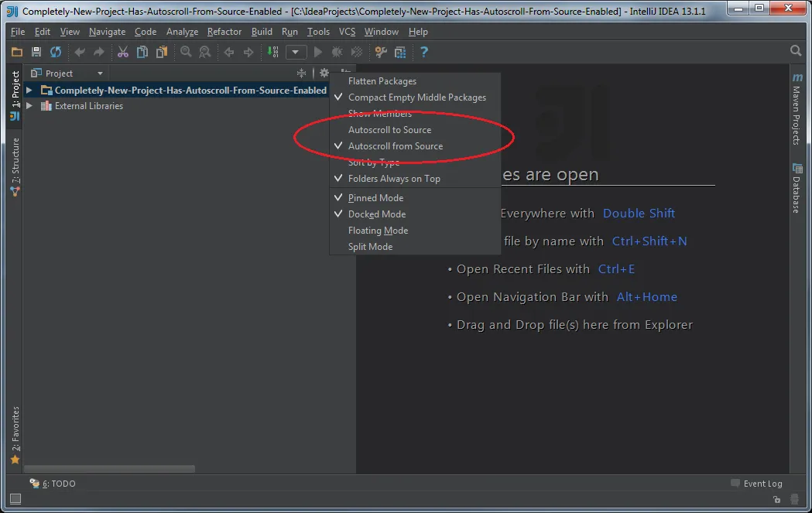
Task: Click the Search Everywhere magnifier icon
Action: tap(796, 51)
